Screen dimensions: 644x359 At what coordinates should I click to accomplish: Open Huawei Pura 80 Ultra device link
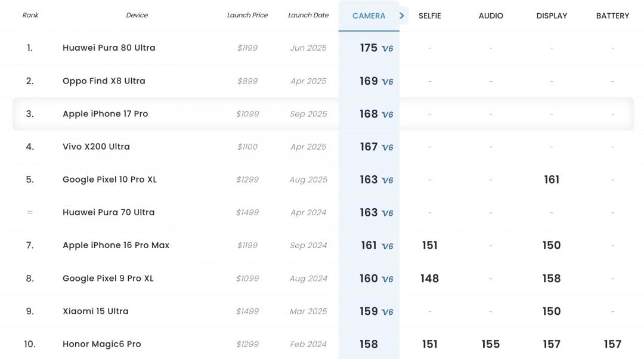pyautogui.click(x=109, y=48)
